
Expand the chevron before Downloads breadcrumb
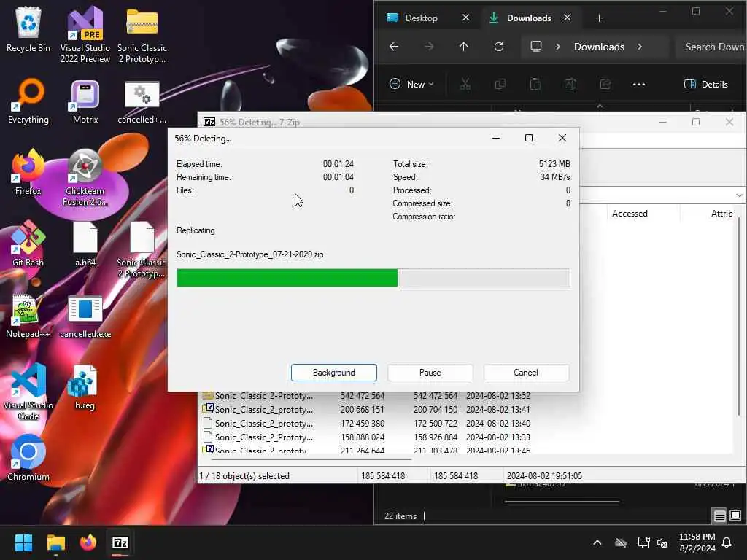click(x=558, y=47)
